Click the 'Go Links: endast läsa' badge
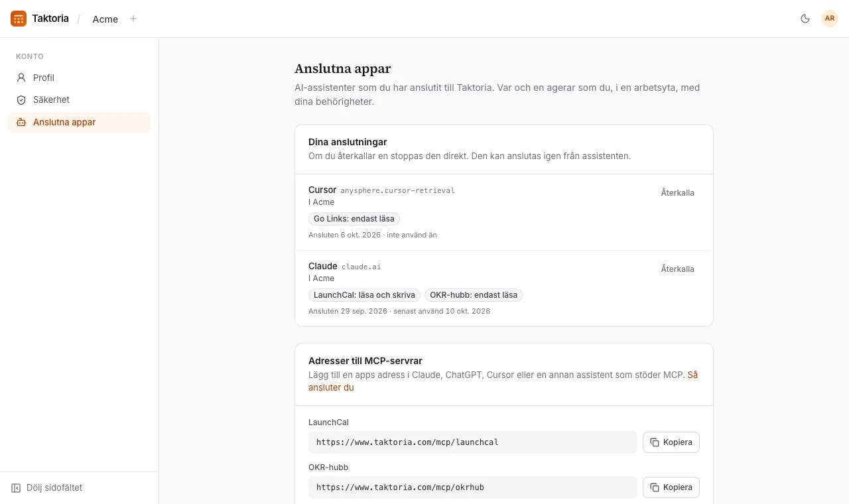The width and height of the screenshot is (849, 504). click(x=354, y=219)
